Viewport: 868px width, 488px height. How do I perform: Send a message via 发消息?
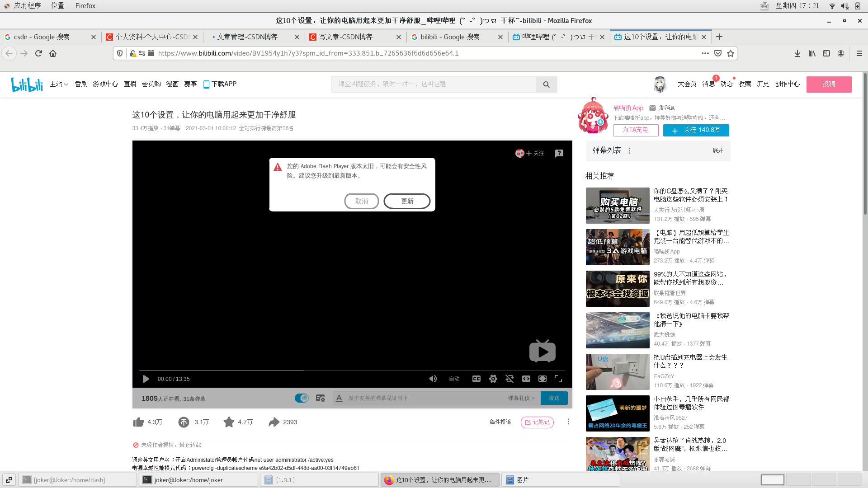coord(662,108)
